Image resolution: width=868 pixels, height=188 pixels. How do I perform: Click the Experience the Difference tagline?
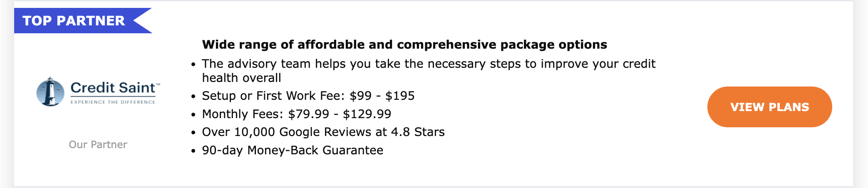point(113,102)
